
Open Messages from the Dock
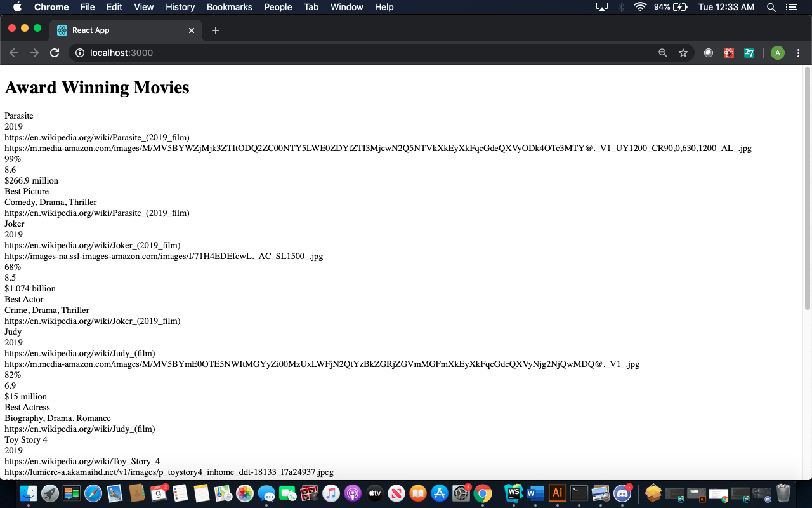pos(266,493)
